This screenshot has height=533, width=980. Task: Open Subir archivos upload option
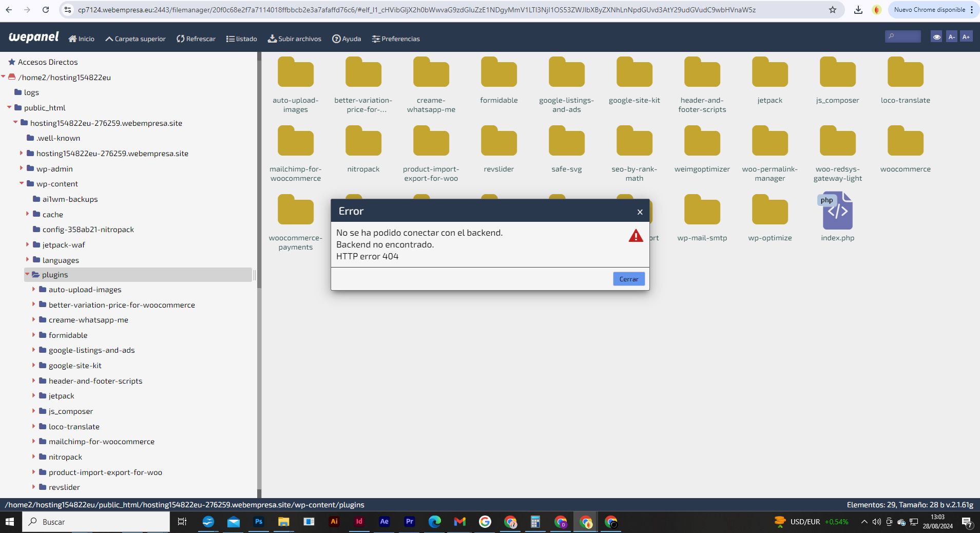tap(295, 39)
